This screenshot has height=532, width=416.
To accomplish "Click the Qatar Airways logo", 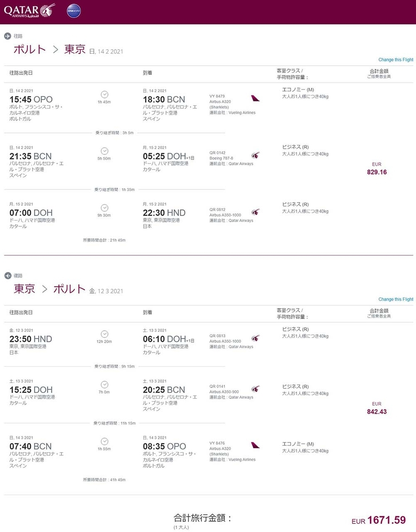I will [x=29, y=11].
